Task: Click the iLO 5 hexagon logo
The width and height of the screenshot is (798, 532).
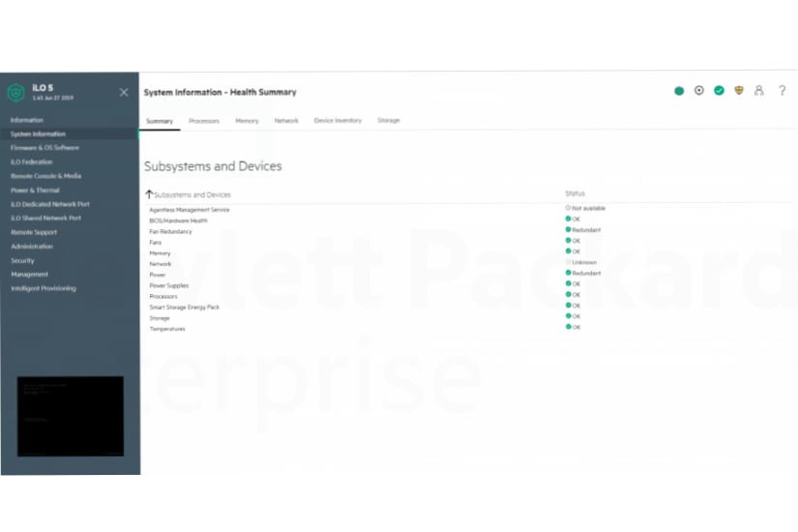Action: point(15,92)
